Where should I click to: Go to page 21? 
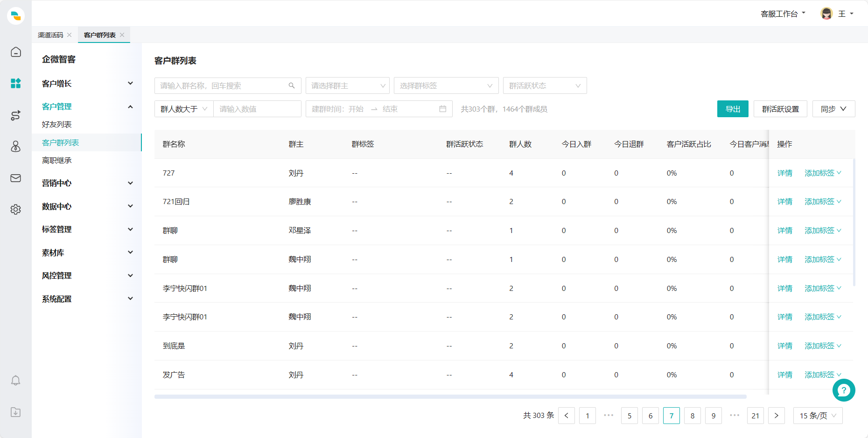[756, 416]
